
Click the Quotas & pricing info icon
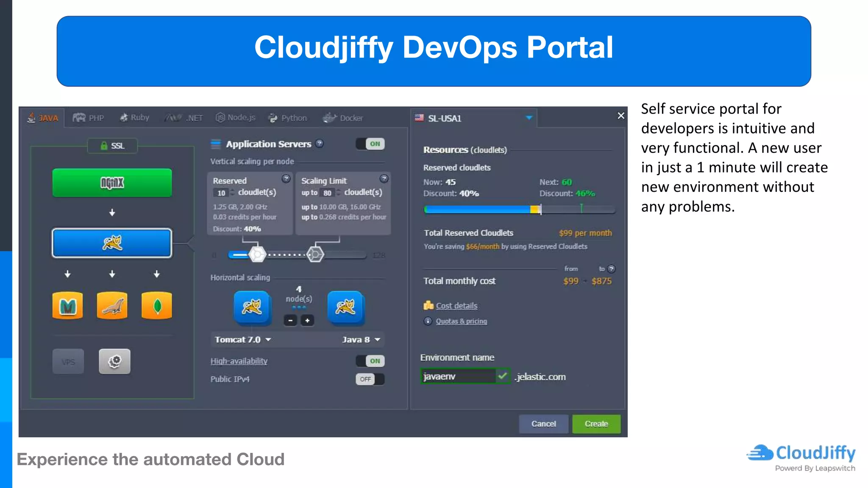click(x=428, y=321)
